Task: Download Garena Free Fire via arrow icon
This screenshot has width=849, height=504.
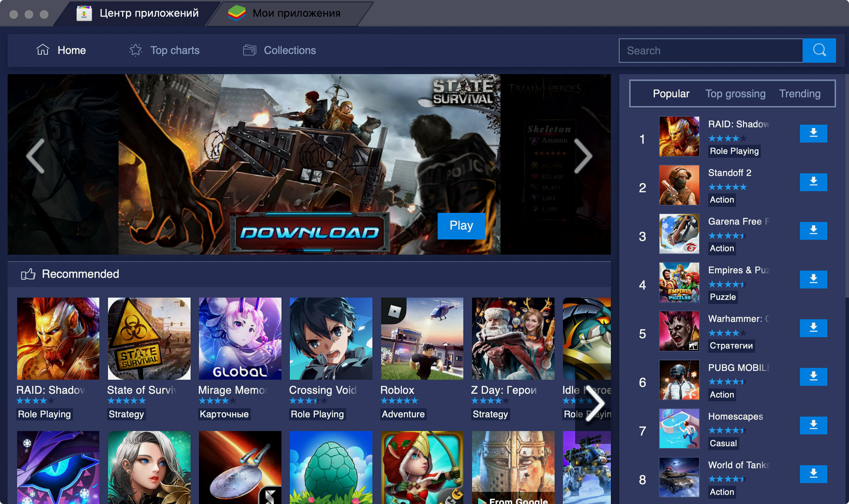Action: 813,231
